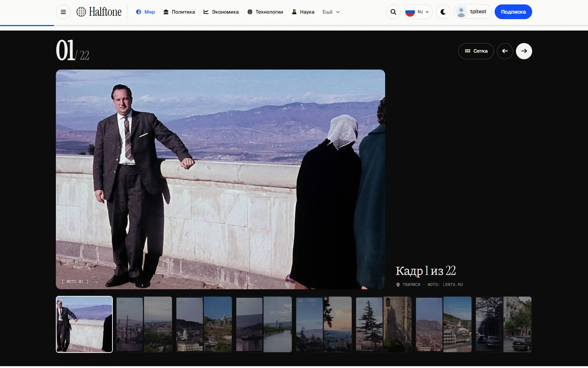Viewport: 588px width, 368px height.
Task: Open the Экономика section
Action: tap(221, 12)
